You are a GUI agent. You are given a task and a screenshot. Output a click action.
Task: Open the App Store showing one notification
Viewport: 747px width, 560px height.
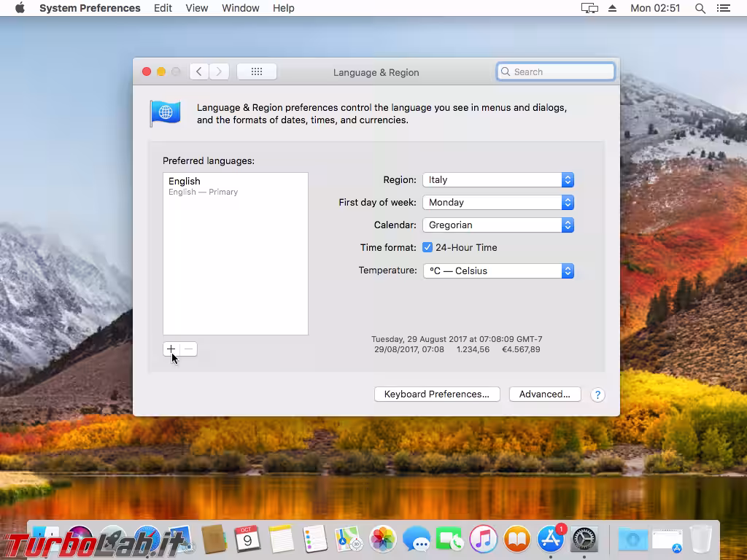[550, 540]
